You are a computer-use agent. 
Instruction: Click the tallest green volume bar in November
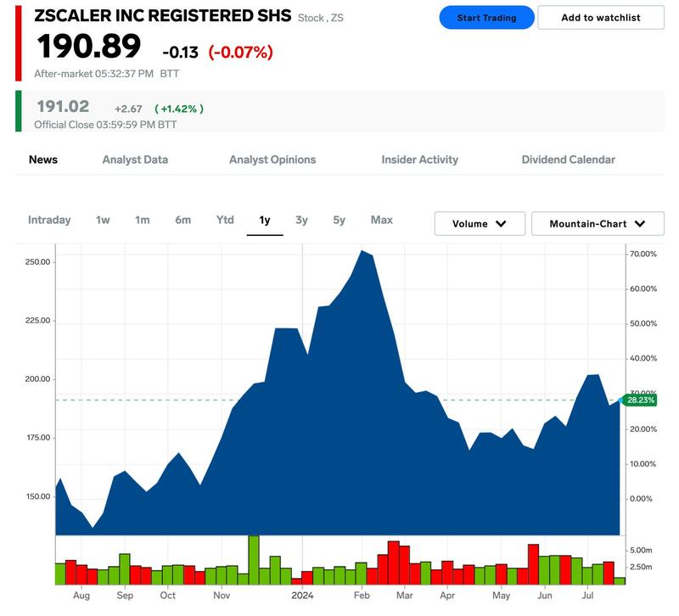point(254,560)
